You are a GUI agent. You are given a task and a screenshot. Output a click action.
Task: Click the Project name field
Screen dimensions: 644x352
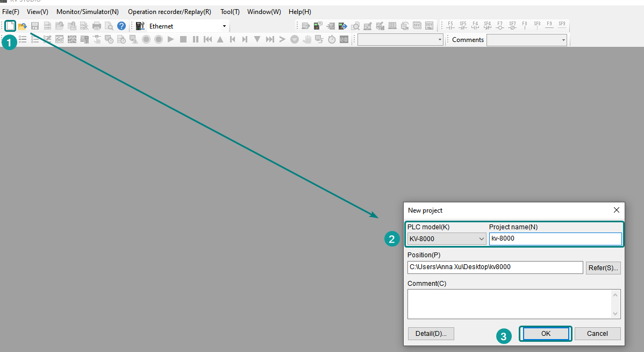pos(555,238)
